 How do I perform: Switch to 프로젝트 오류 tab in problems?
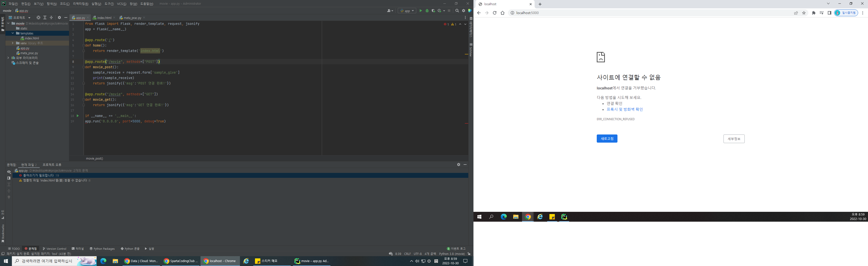click(x=52, y=165)
